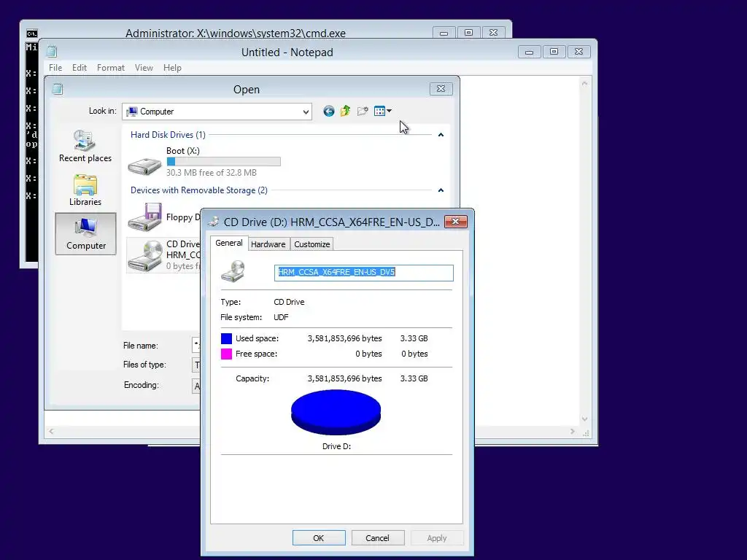The width and height of the screenshot is (747, 560).
Task: Click the Boot (X:) capacity bar
Action: click(x=223, y=161)
